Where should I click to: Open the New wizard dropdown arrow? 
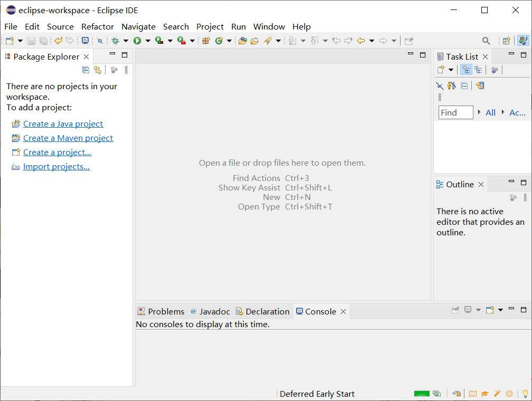[21, 41]
